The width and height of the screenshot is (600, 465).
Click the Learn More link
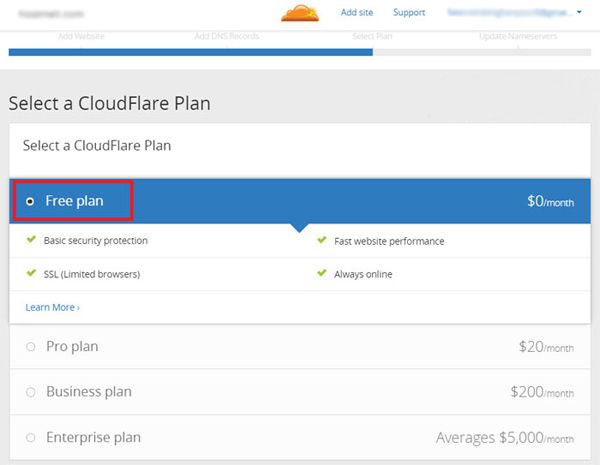click(52, 307)
